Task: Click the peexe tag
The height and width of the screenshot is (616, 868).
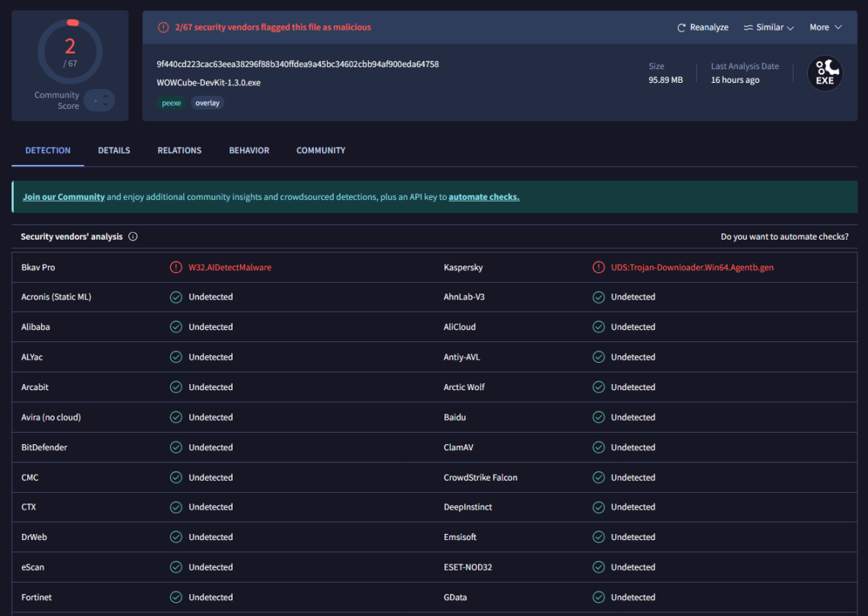Action: [171, 103]
